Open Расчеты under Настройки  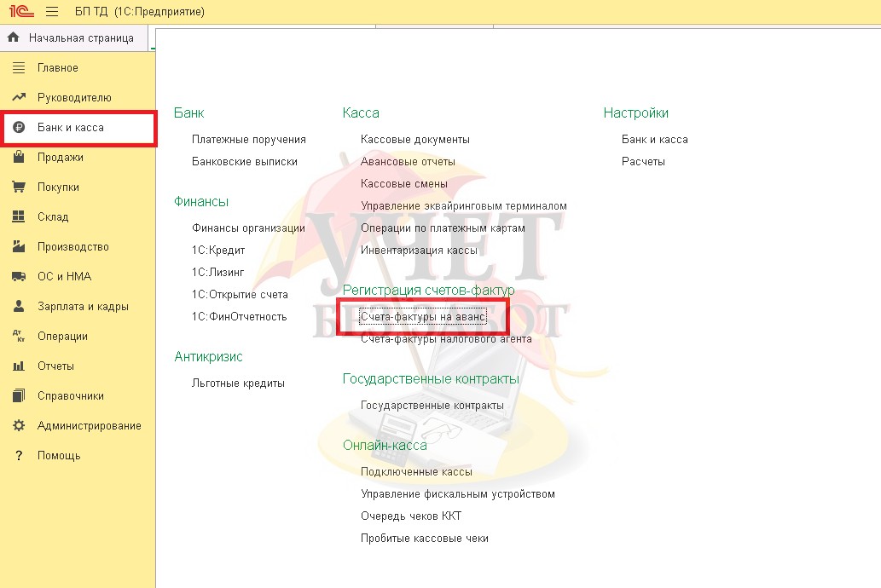point(643,162)
